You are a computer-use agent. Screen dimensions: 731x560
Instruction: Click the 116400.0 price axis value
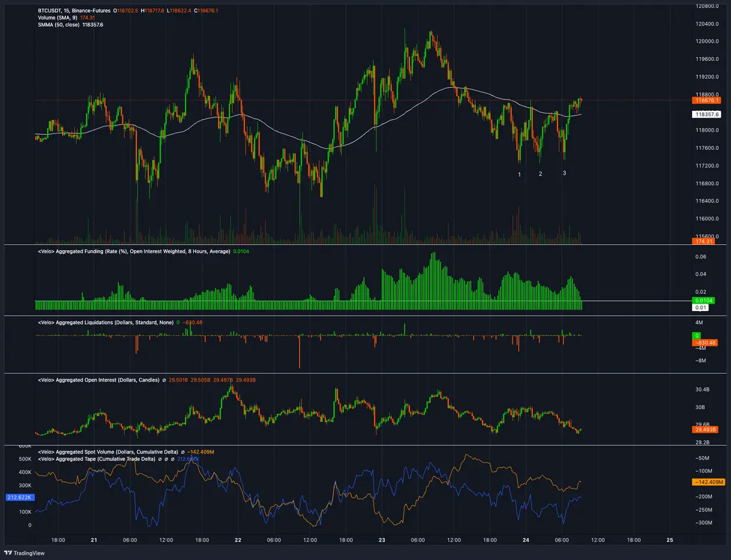[707, 201]
